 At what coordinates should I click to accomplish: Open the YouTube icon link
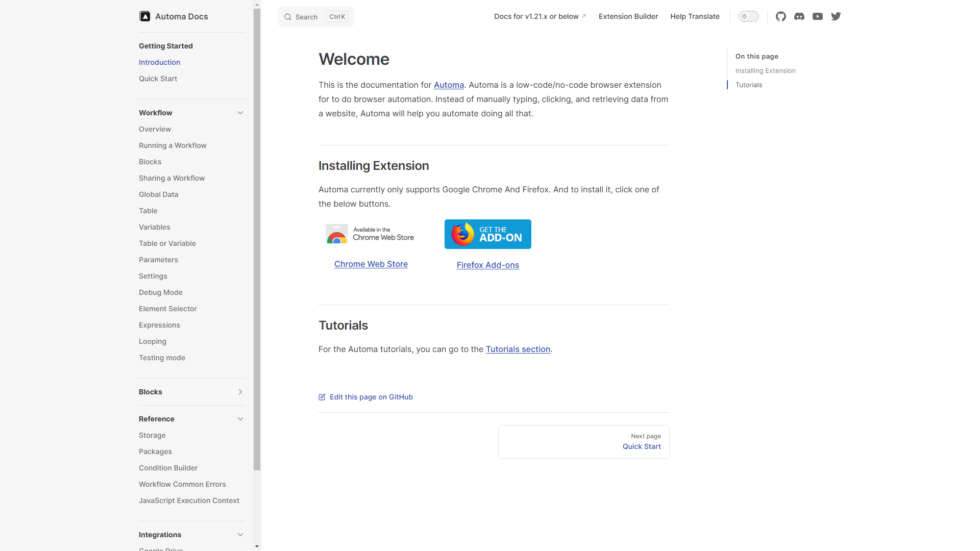click(818, 16)
